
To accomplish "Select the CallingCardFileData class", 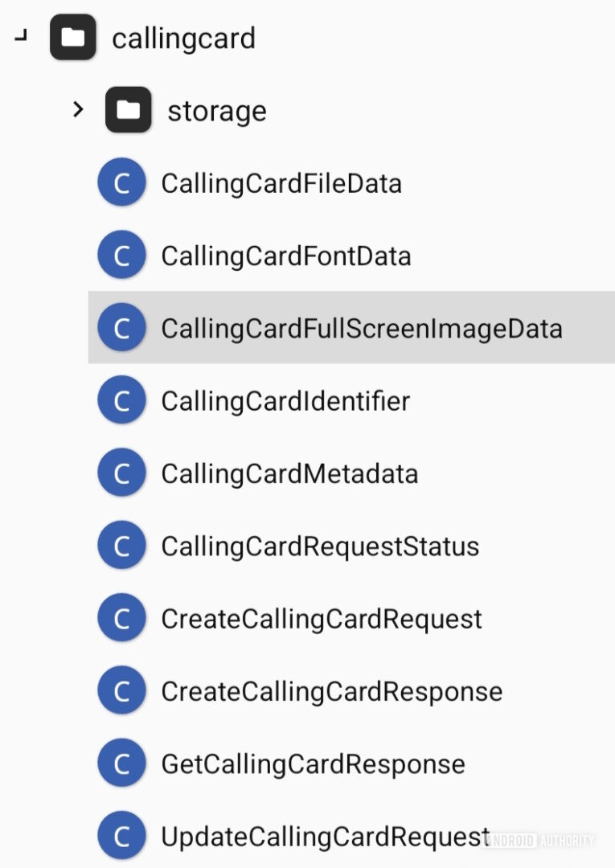I will [281, 182].
